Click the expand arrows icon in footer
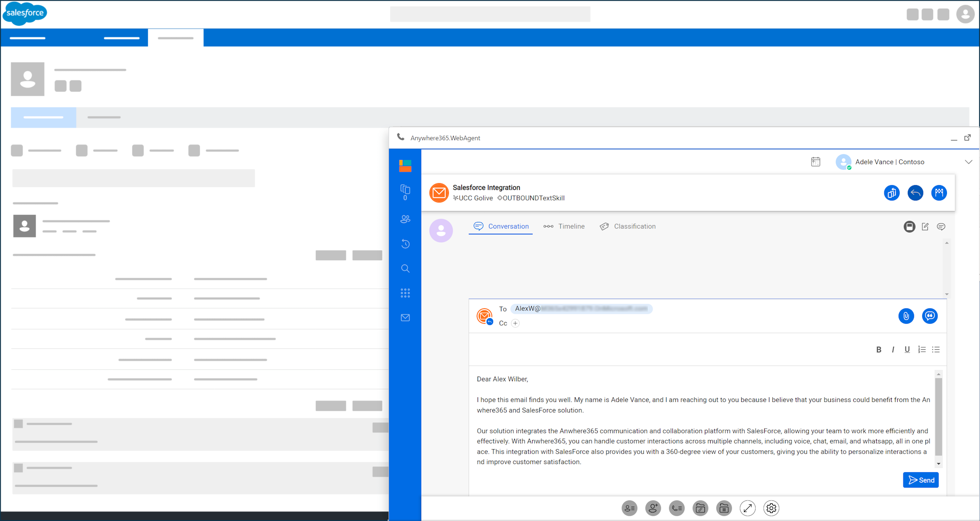Image resolution: width=980 pixels, height=521 pixels. click(747, 508)
